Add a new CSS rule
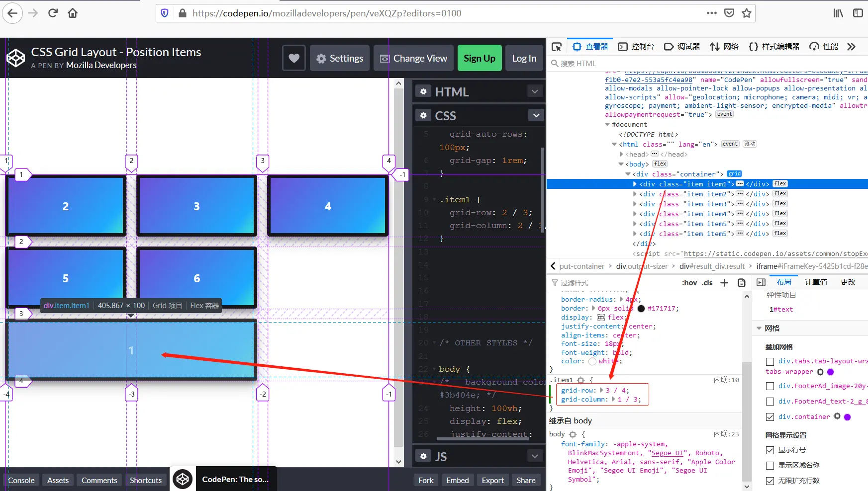 pyautogui.click(x=724, y=283)
